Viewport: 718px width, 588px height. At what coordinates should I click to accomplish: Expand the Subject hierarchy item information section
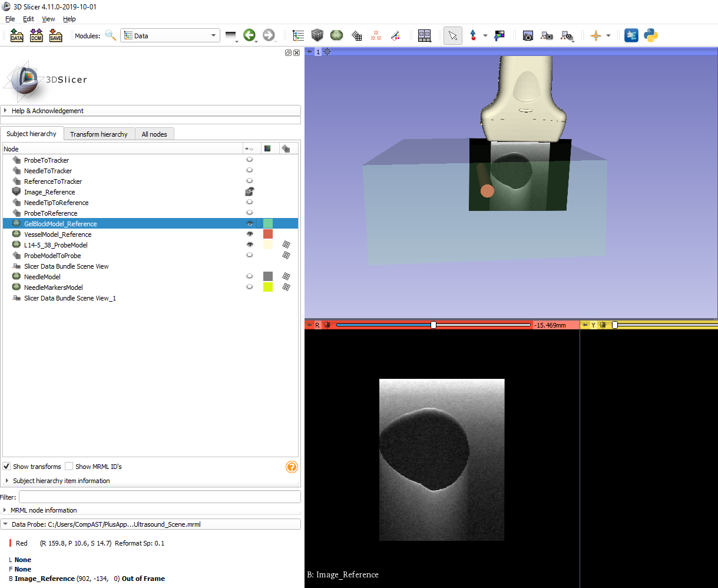[x=6, y=480]
